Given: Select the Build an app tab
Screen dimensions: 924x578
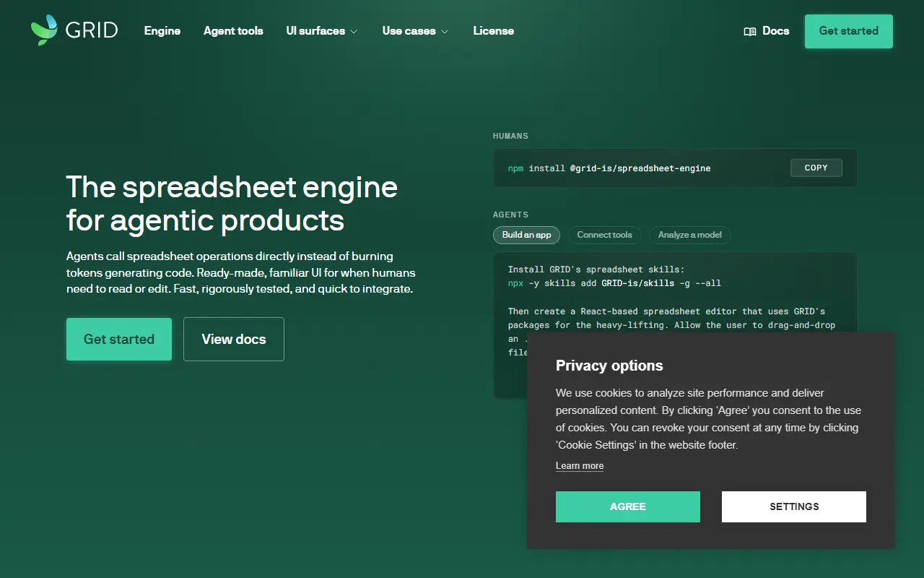Looking at the screenshot, I should click(x=527, y=235).
